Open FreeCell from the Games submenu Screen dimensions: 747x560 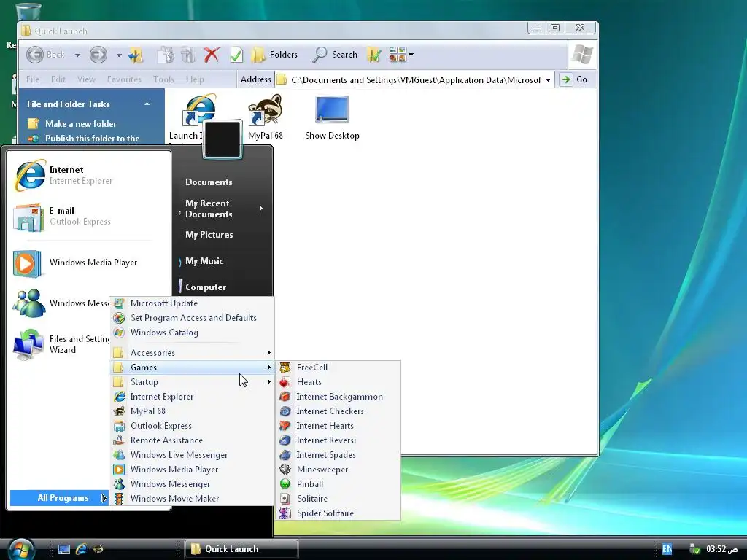[338, 367]
